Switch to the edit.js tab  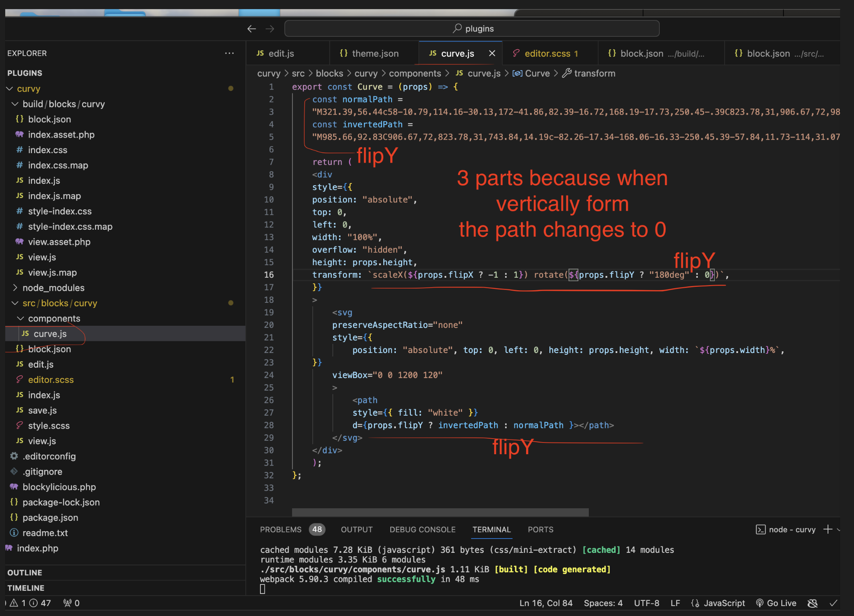(281, 53)
